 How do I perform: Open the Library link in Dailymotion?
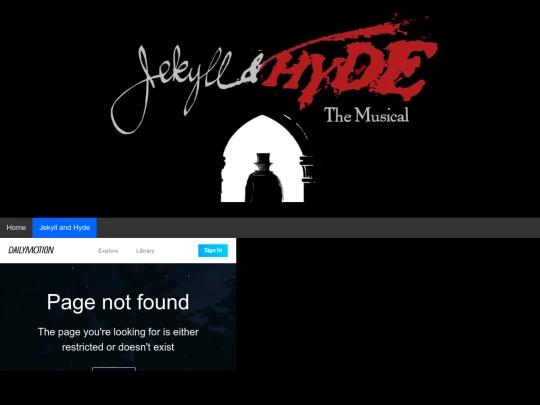[x=145, y=251]
